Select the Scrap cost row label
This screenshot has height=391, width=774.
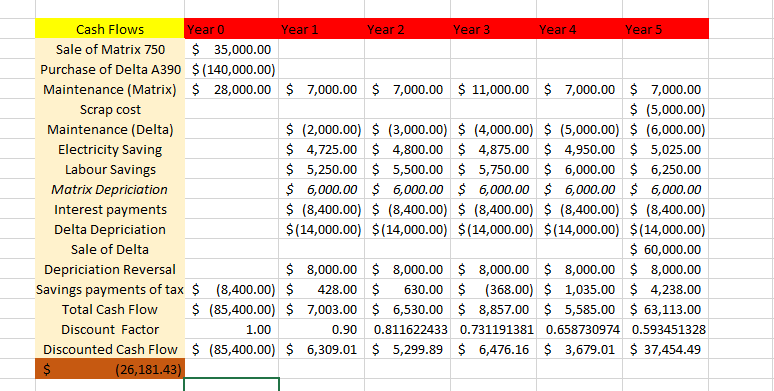pyautogui.click(x=110, y=110)
